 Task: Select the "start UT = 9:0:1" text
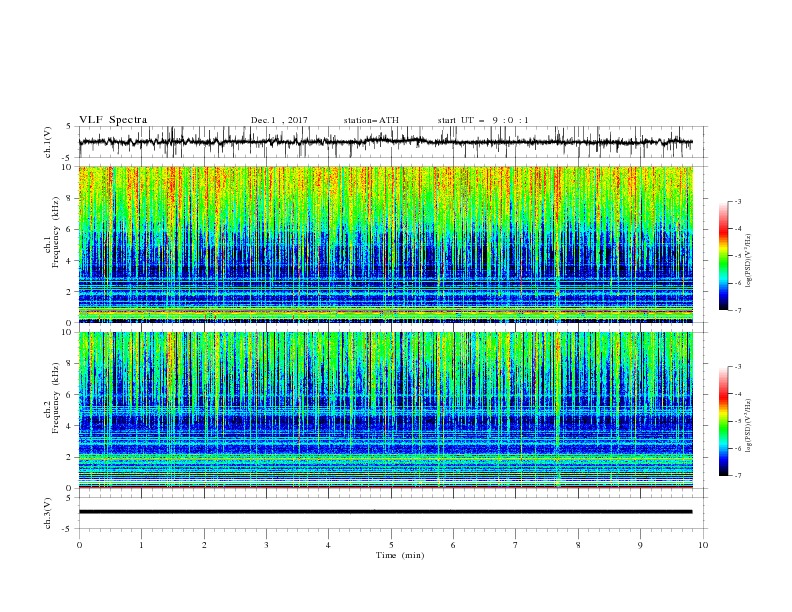[x=483, y=120]
